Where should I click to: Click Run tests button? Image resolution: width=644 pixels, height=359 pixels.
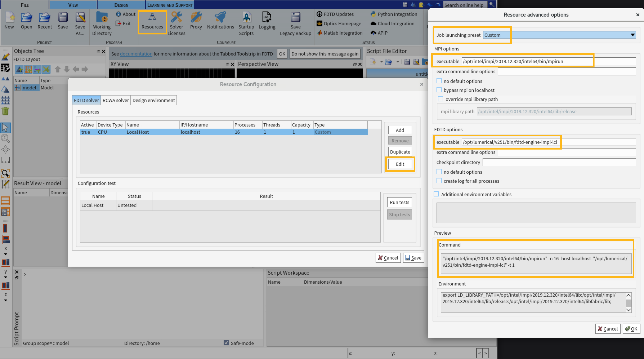click(x=399, y=202)
